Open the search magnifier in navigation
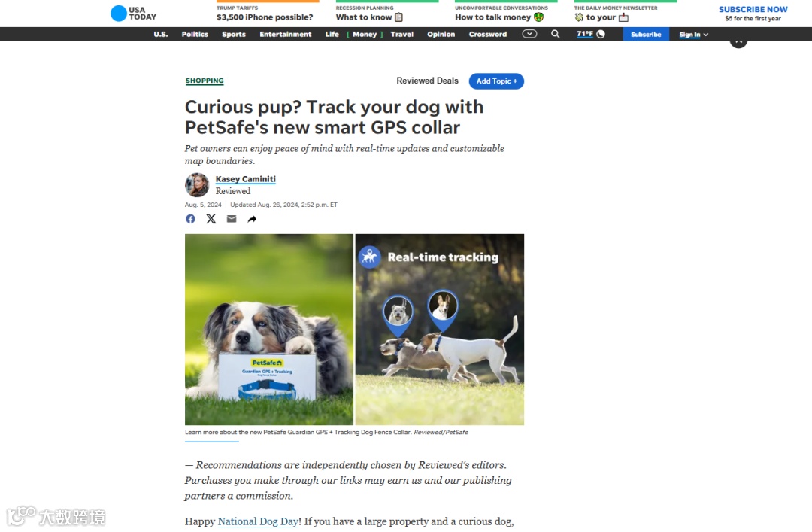 tap(555, 34)
